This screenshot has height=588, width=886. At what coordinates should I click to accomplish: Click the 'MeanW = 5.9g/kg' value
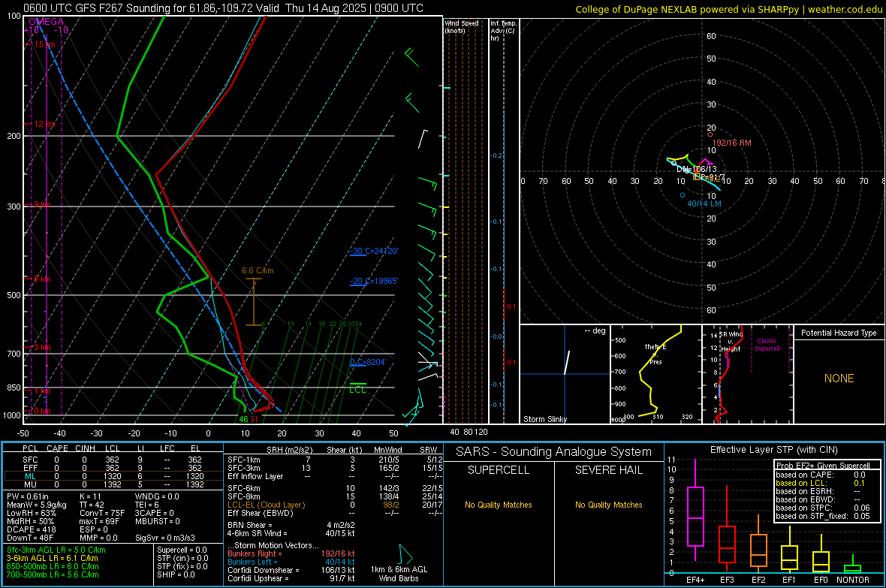36,505
